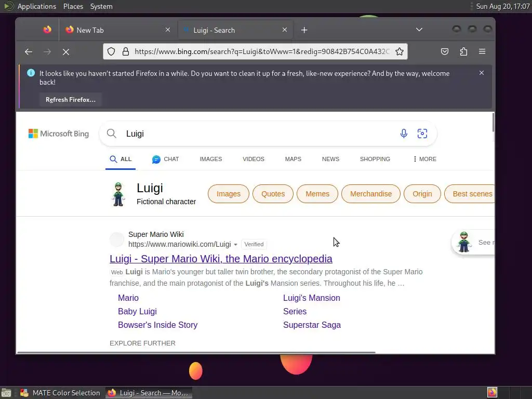Show desktop icon in bottom panel
Screen dimensions: 532x399
click(6, 393)
